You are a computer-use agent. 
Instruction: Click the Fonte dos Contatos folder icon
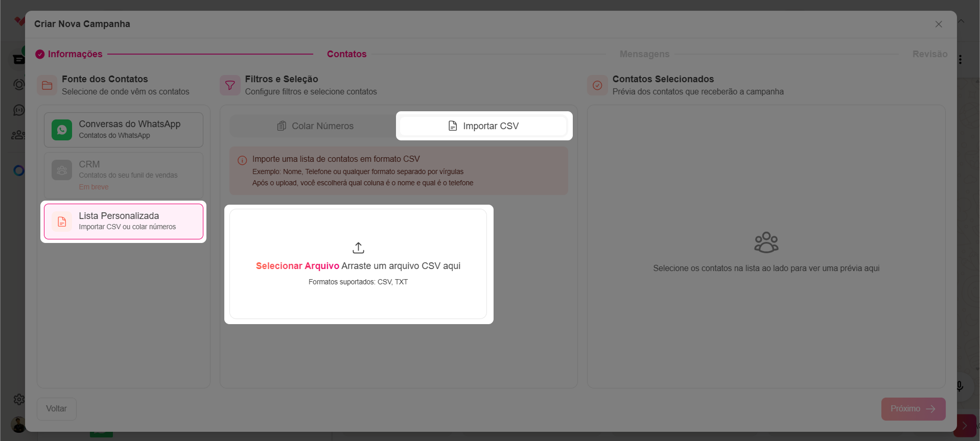tap(47, 85)
